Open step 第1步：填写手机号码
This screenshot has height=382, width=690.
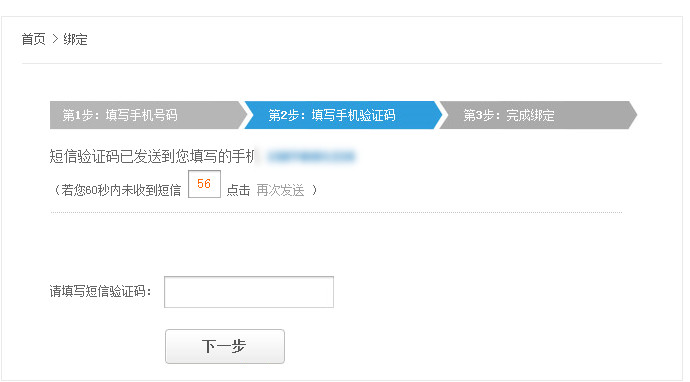[x=120, y=115]
